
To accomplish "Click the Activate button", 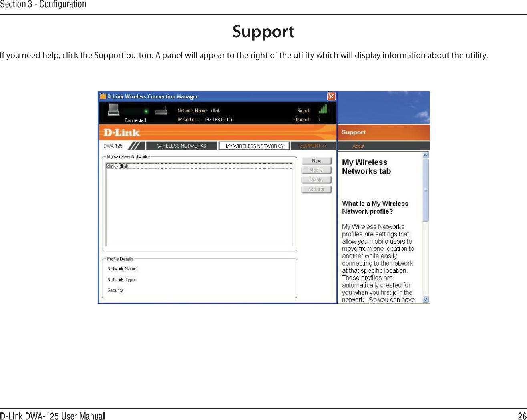I will pos(316,190).
